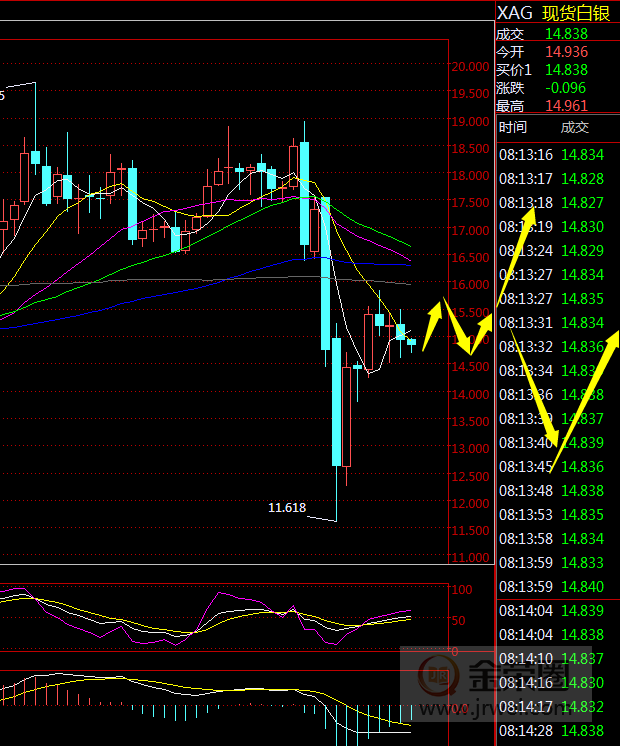Select the 今开 value 14.936
Image resolution: width=620 pixels, height=746 pixels.
pos(566,52)
